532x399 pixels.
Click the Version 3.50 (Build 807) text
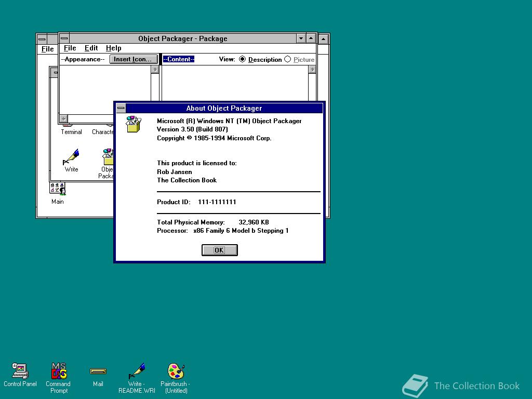point(192,129)
